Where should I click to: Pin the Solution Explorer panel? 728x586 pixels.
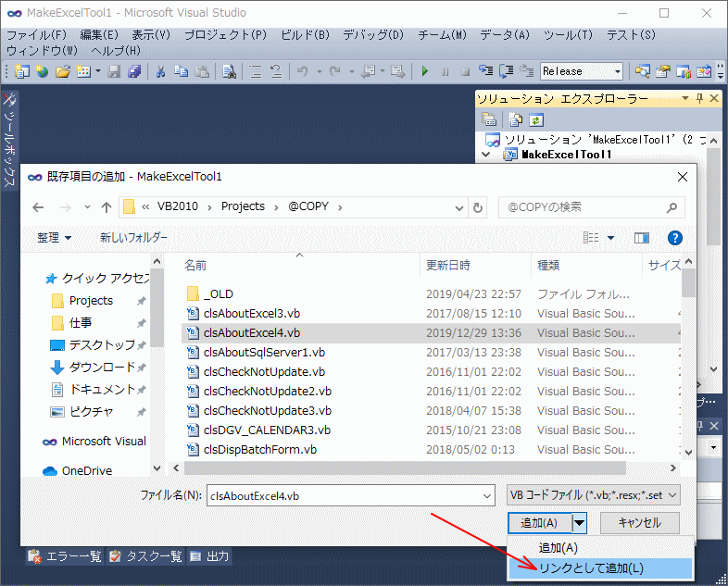699,98
